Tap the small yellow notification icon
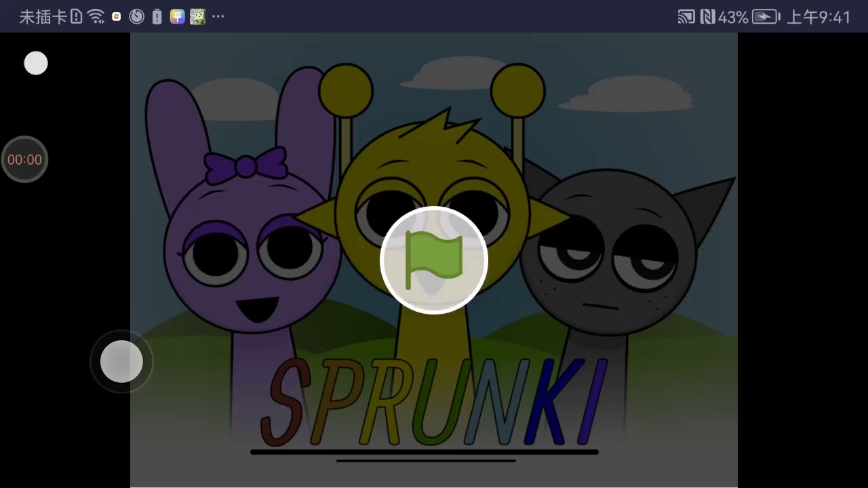This screenshot has width=868, height=488. pyautogui.click(x=117, y=17)
